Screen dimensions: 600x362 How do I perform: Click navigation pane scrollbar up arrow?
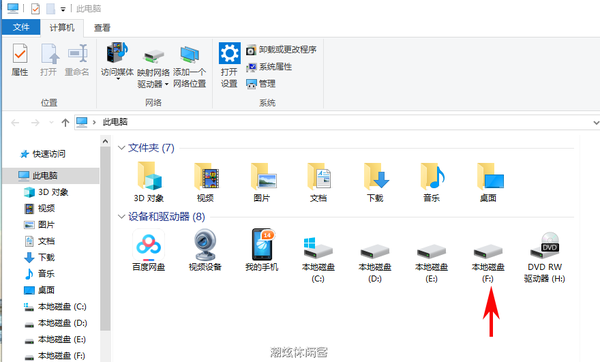coord(105,141)
